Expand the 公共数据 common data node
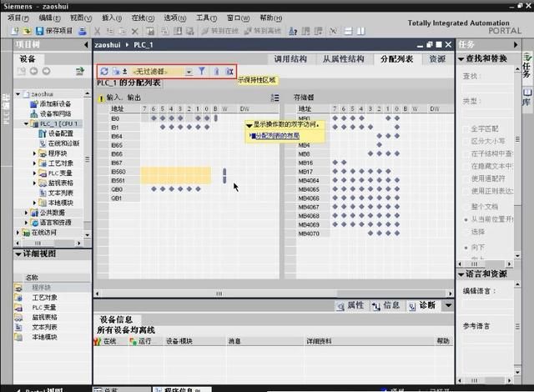Viewport: 534px width, 392px height. point(26,213)
